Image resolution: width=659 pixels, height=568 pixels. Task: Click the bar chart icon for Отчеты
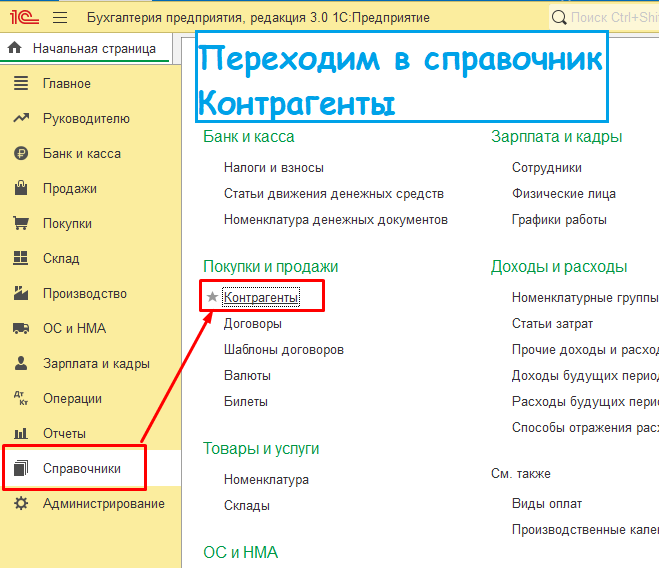point(21,433)
